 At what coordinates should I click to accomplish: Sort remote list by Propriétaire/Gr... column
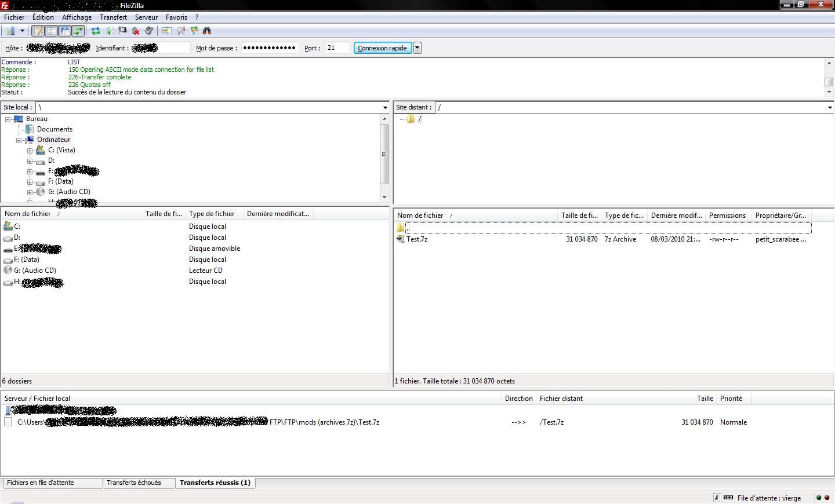click(781, 216)
